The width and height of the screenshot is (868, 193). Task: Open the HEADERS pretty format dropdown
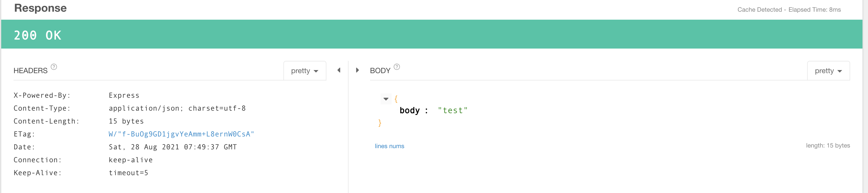pyautogui.click(x=305, y=71)
